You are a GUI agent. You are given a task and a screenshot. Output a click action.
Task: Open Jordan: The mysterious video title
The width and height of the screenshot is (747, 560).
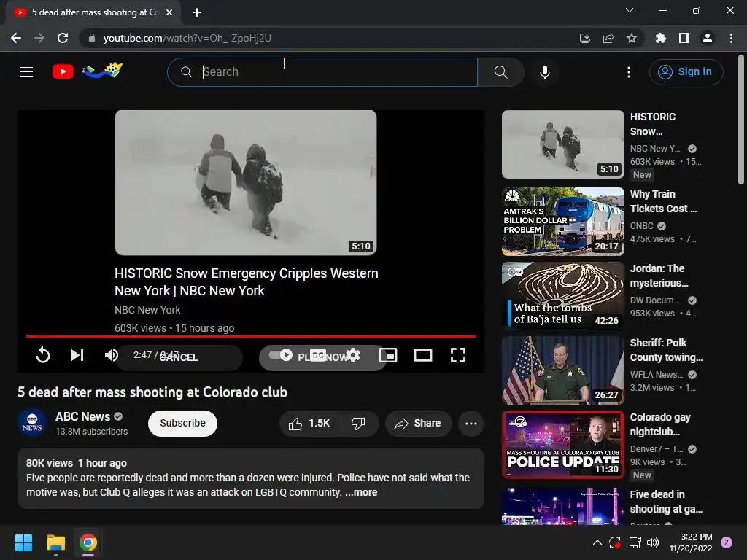[659, 276]
